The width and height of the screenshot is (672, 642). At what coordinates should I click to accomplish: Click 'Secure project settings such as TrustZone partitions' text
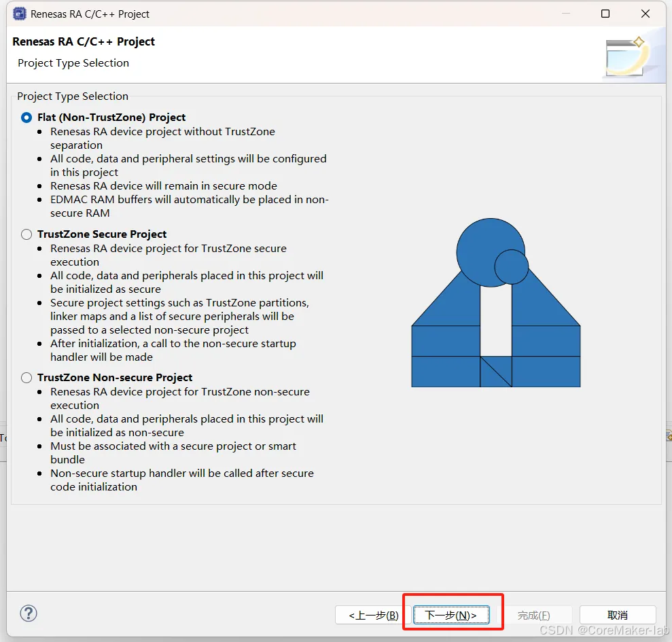click(179, 317)
